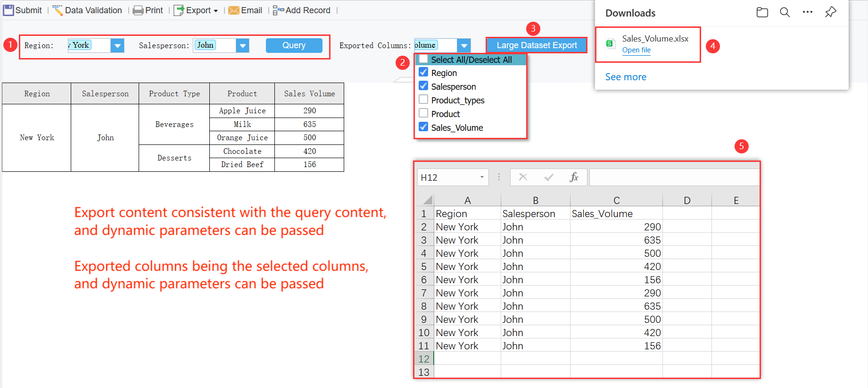This screenshot has width=868, height=388.
Task: Select column E header in spreadsheet
Action: click(x=736, y=200)
